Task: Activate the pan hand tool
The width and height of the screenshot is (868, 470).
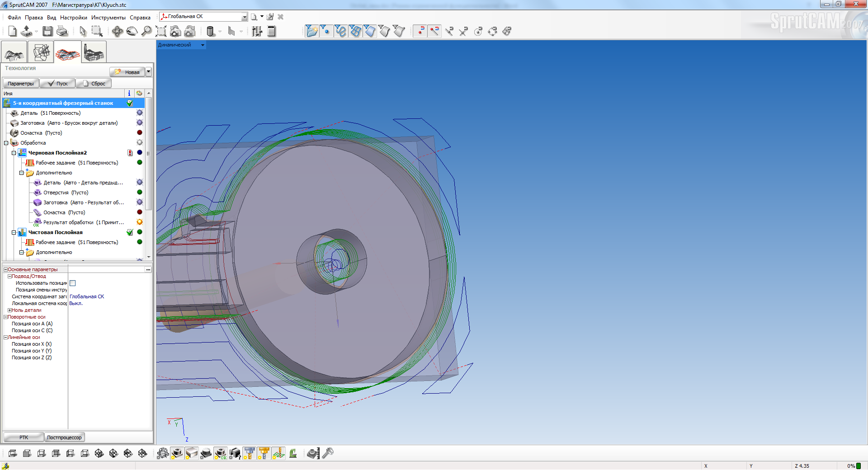Action: pyautogui.click(x=132, y=31)
